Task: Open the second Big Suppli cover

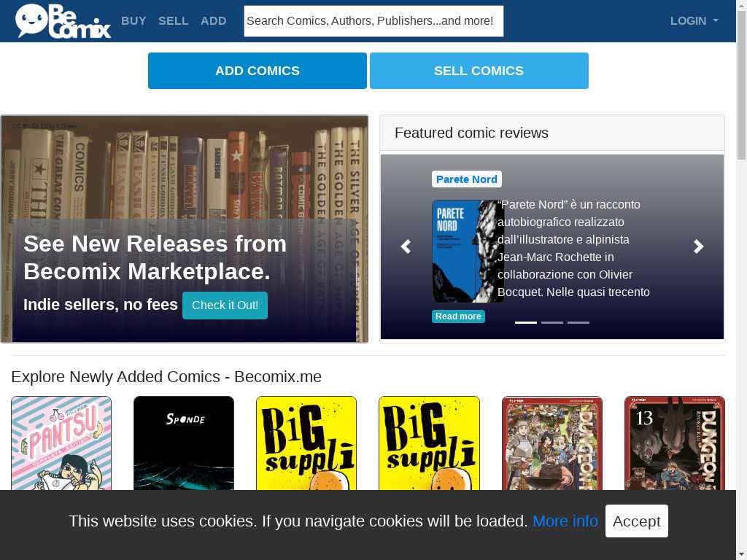Action: [x=429, y=443]
